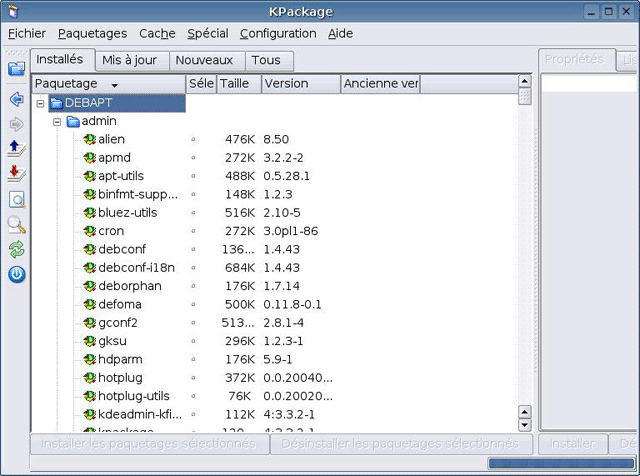
Task: Toggle selection mark for defoma
Action: pos(193,305)
